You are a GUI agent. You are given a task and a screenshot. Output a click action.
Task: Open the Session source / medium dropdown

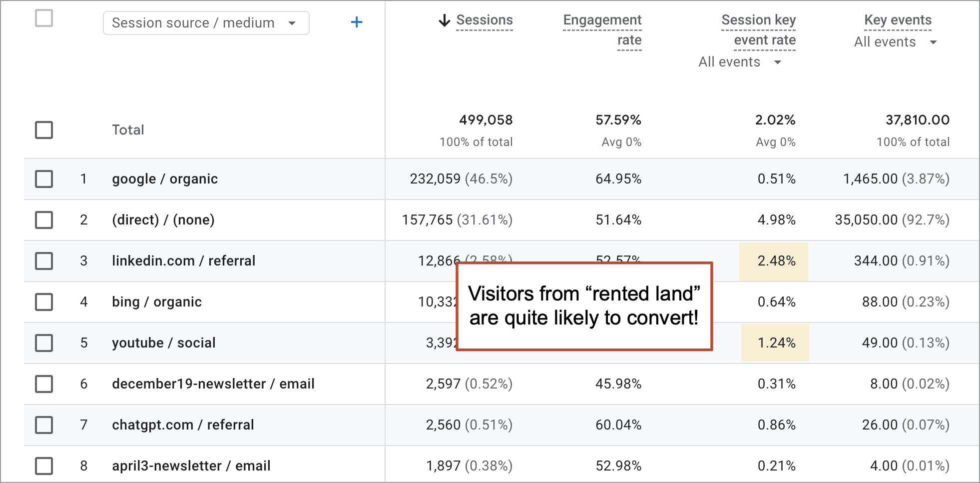[x=206, y=23]
